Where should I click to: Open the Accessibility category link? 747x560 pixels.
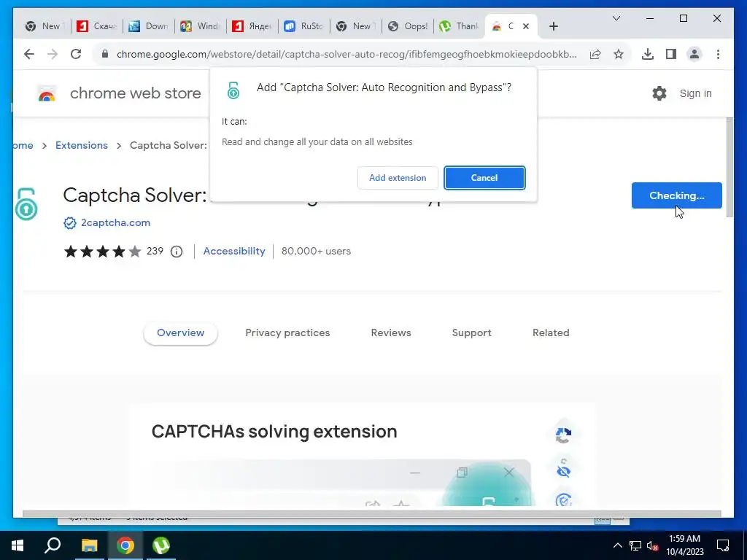[x=234, y=251]
